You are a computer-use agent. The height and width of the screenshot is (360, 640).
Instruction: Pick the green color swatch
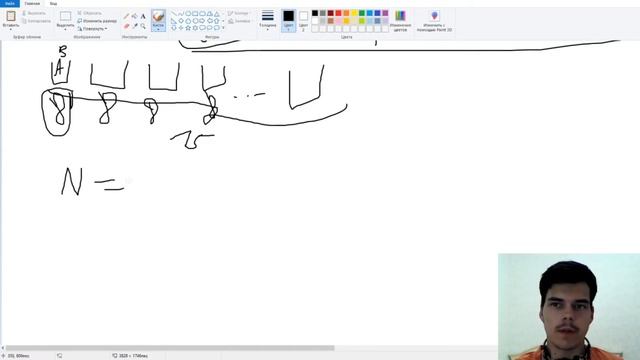tap(362, 13)
